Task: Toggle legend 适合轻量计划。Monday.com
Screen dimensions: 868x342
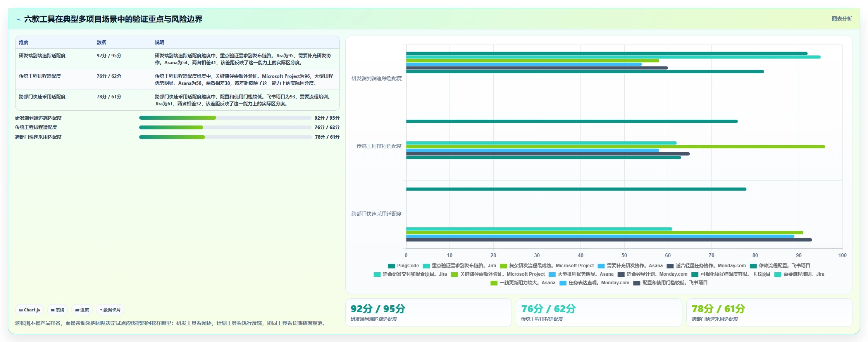Action: [x=652, y=274]
